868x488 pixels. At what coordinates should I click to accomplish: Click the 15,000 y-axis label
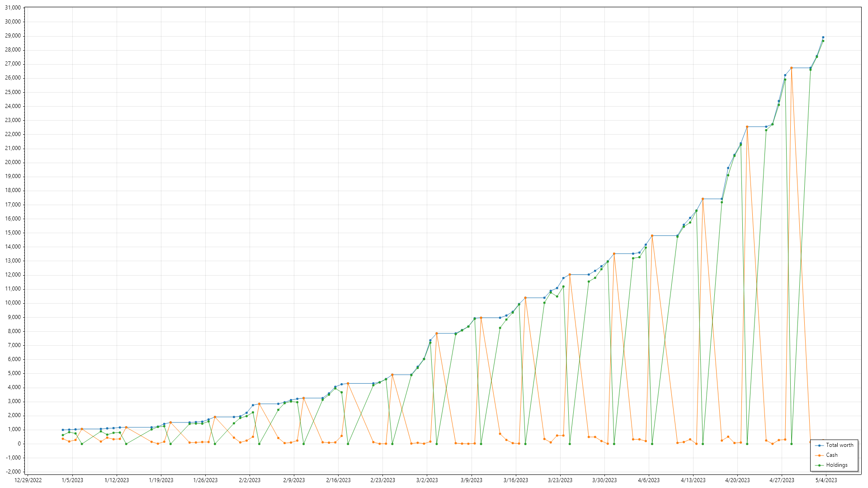click(x=13, y=233)
